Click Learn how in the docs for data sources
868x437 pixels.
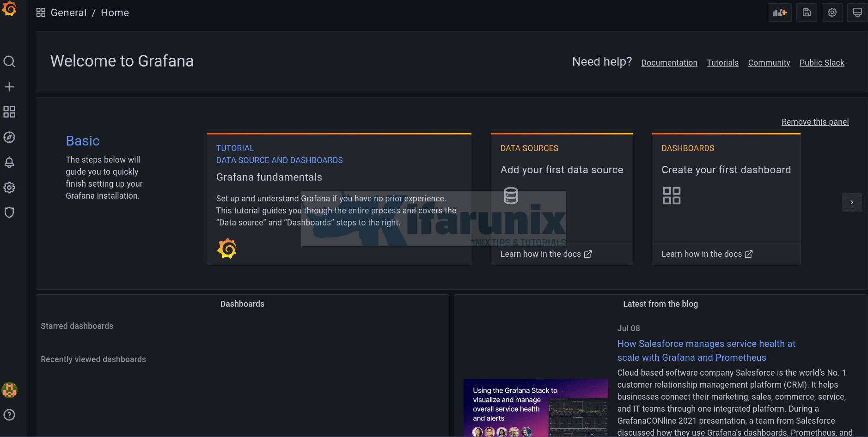(x=541, y=254)
